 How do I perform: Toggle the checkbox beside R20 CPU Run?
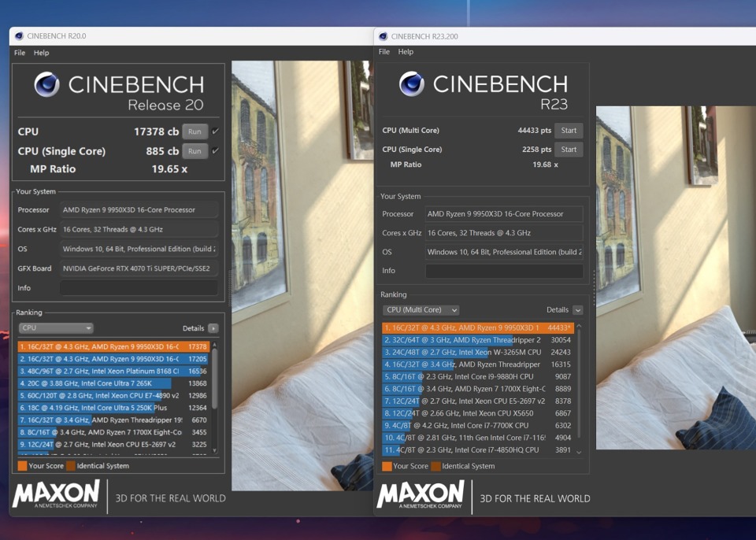pyautogui.click(x=215, y=131)
